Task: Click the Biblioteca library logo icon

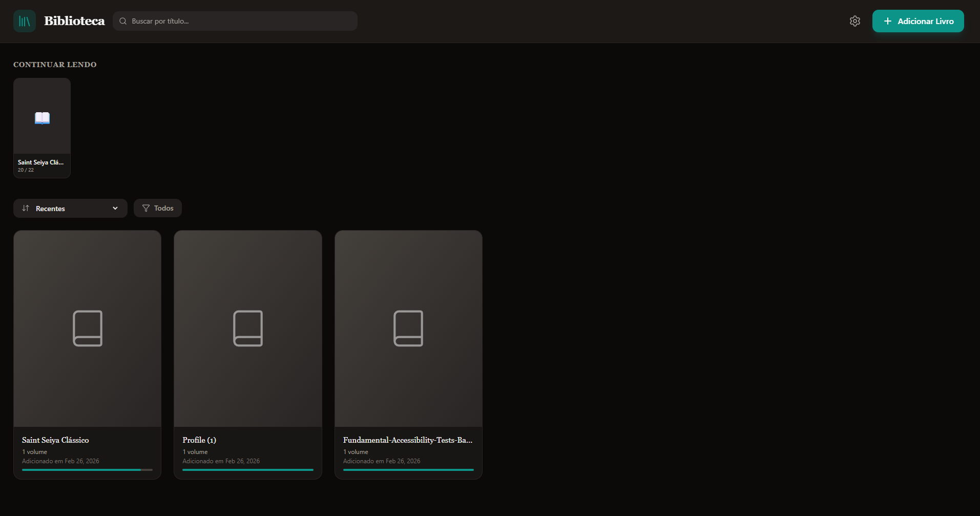Action: click(x=24, y=20)
